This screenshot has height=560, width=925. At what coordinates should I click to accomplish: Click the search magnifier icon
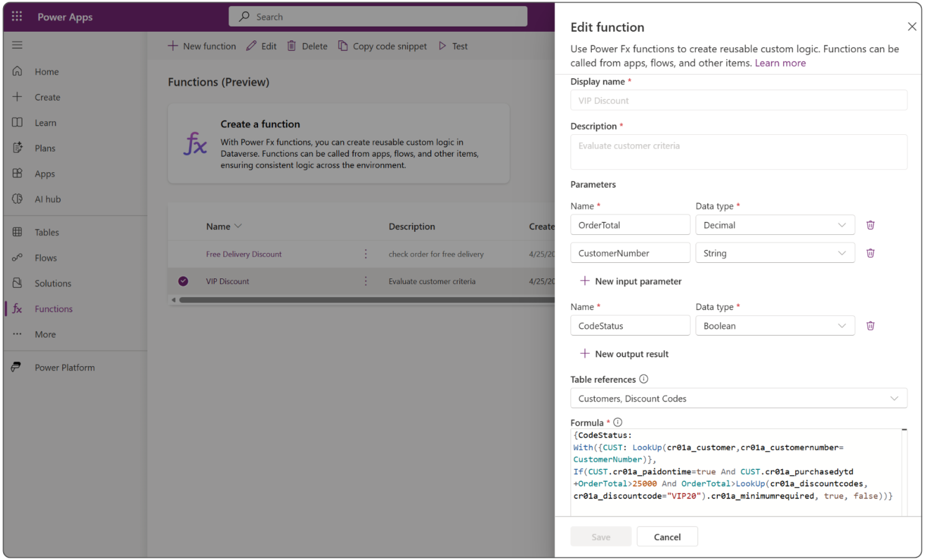[244, 16]
